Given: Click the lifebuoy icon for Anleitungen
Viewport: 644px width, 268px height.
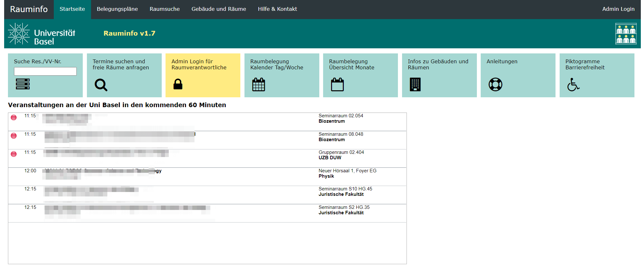Looking at the screenshot, I should (x=495, y=85).
